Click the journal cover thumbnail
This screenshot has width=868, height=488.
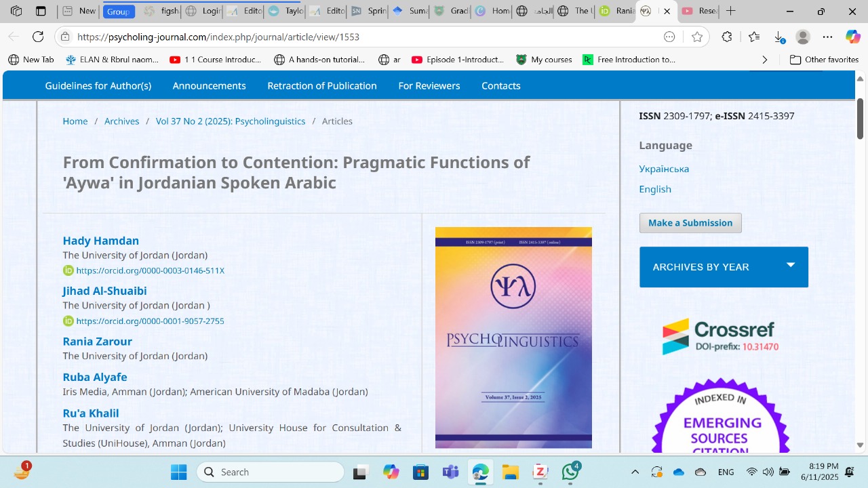[513, 337]
